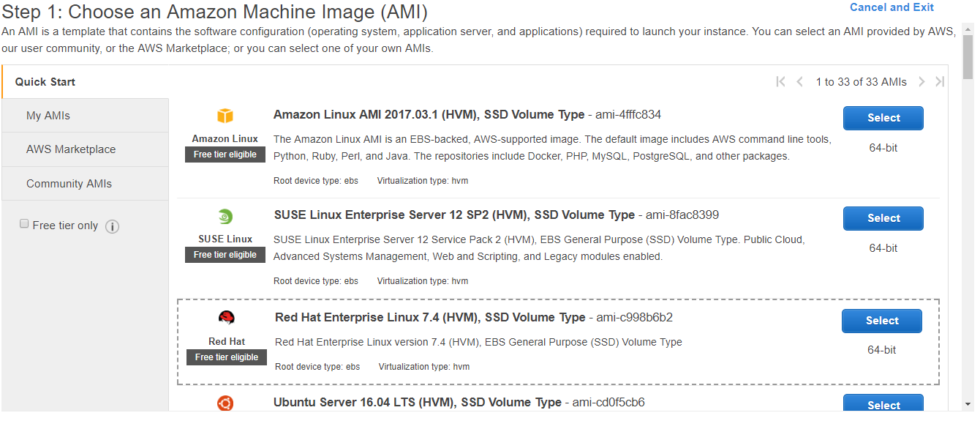
Task: Click the Amazon Linux orange cube icon
Action: click(x=225, y=116)
